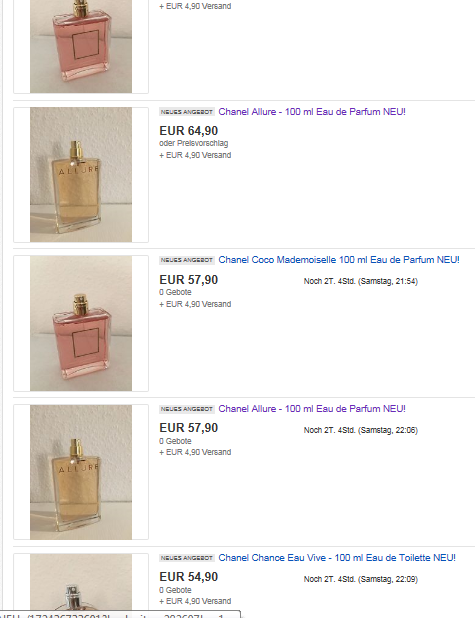Click the EUR 64,90 price
This screenshot has width=475, height=618.
coord(188,131)
